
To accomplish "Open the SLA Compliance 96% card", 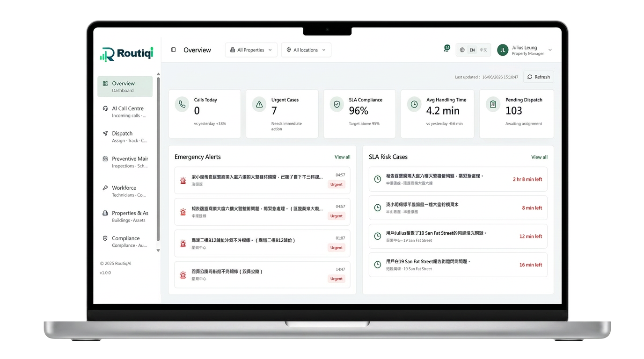I will coord(359,114).
